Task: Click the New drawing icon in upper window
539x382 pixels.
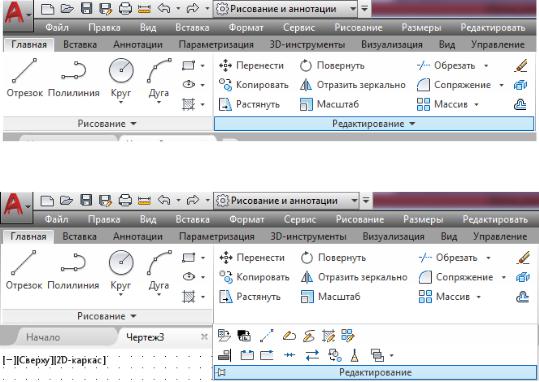Action: [47, 9]
